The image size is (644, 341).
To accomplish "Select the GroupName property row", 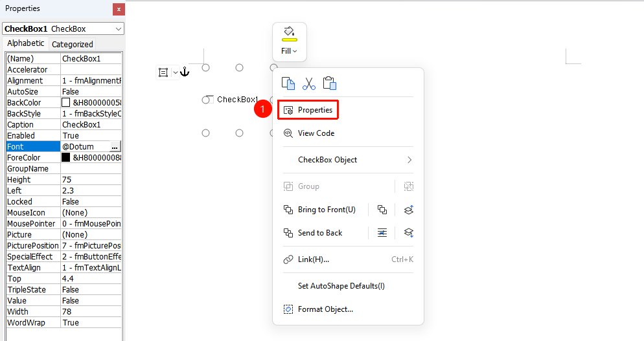I will (64, 169).
